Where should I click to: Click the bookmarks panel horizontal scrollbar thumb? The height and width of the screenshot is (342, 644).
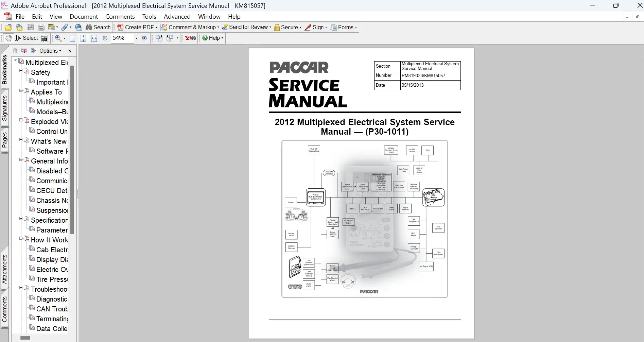[25, 338]
